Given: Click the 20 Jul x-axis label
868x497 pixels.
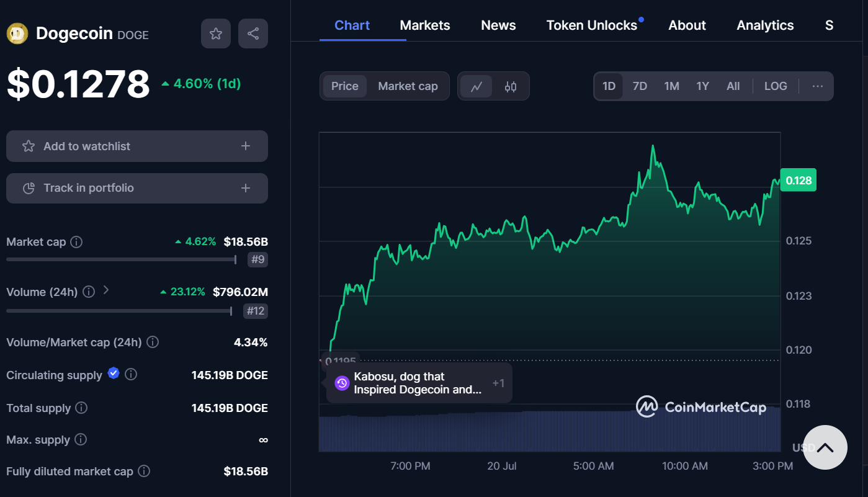Looking at the screenshot, I should [x=501, y=466].
